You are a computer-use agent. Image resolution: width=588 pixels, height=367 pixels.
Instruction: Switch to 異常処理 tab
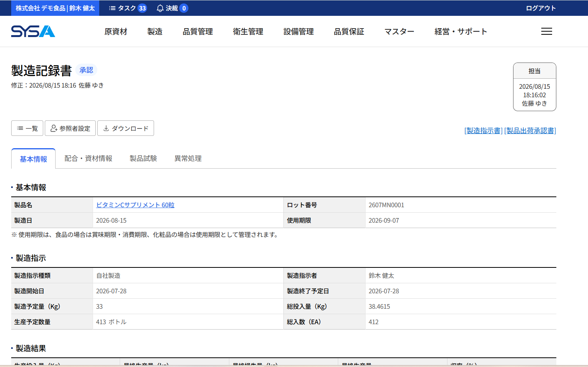[x=188, y=159]
